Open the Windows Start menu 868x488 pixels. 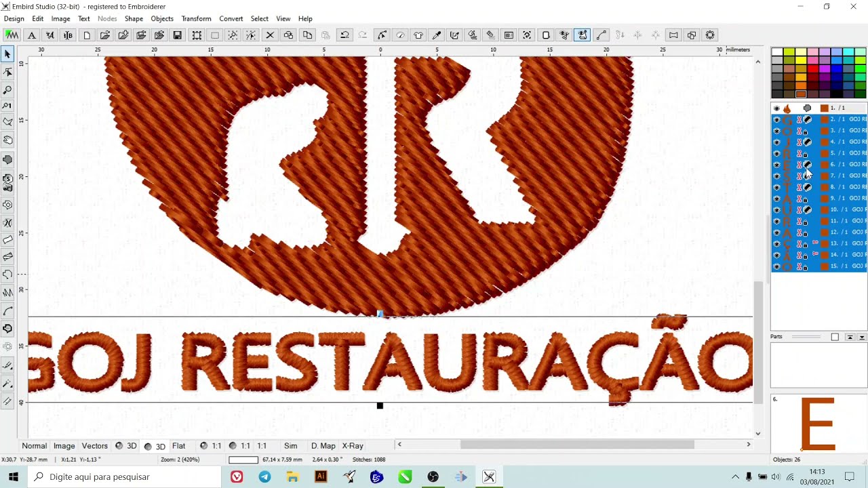click(14, 477)
